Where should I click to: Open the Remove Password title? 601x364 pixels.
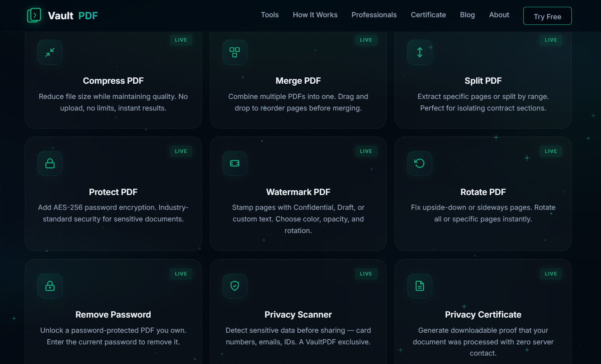(x=113, y=315)
